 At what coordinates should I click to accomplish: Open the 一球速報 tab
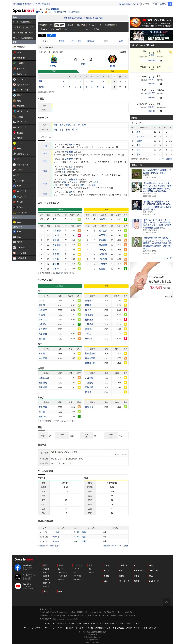pyautogui.click(x=60, y=41)
